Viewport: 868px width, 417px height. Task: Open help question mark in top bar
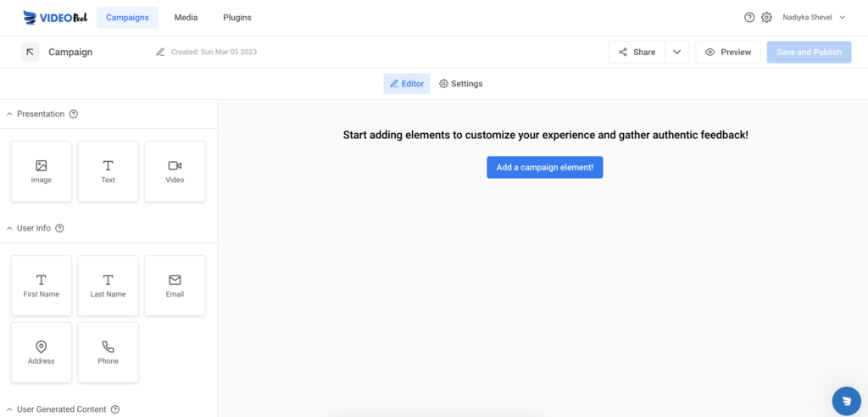coord(749,18)
